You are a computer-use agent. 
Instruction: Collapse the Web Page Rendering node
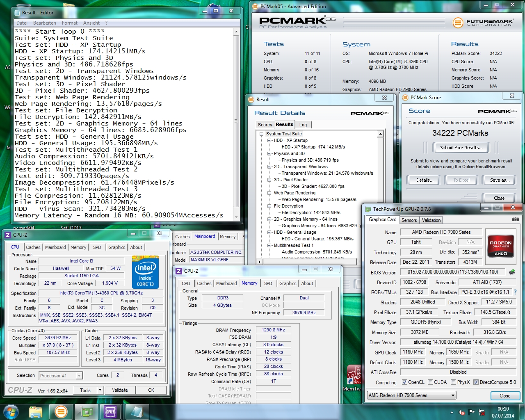[x=269, y=193]
